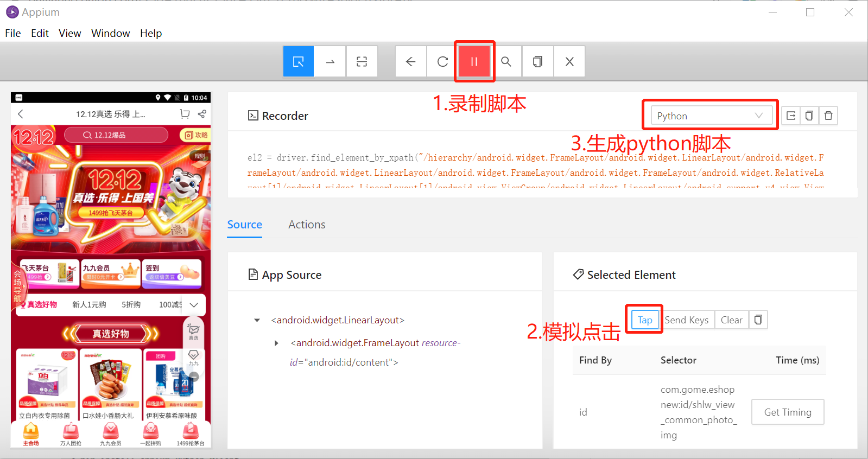Tap 12.12爆品 search box in screenshot
This screenshot has width=868, height=459.
[x=116, y=135]
